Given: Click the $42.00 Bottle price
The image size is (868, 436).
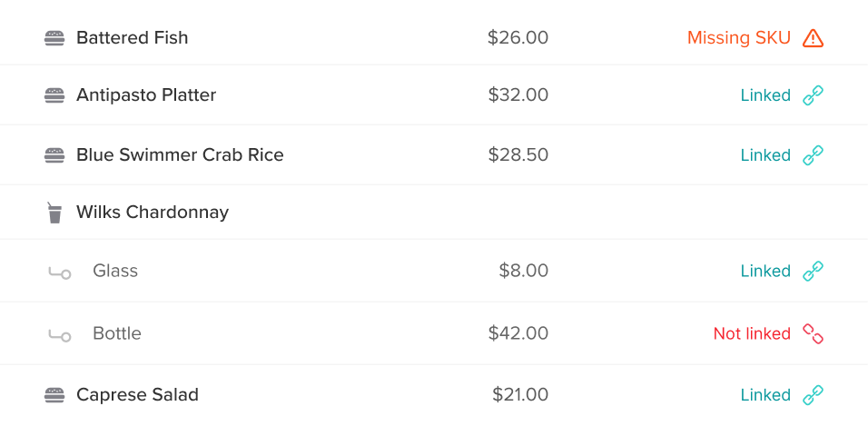Looking at the screenshot, I should pyautogui.click(x=518, y=333).
